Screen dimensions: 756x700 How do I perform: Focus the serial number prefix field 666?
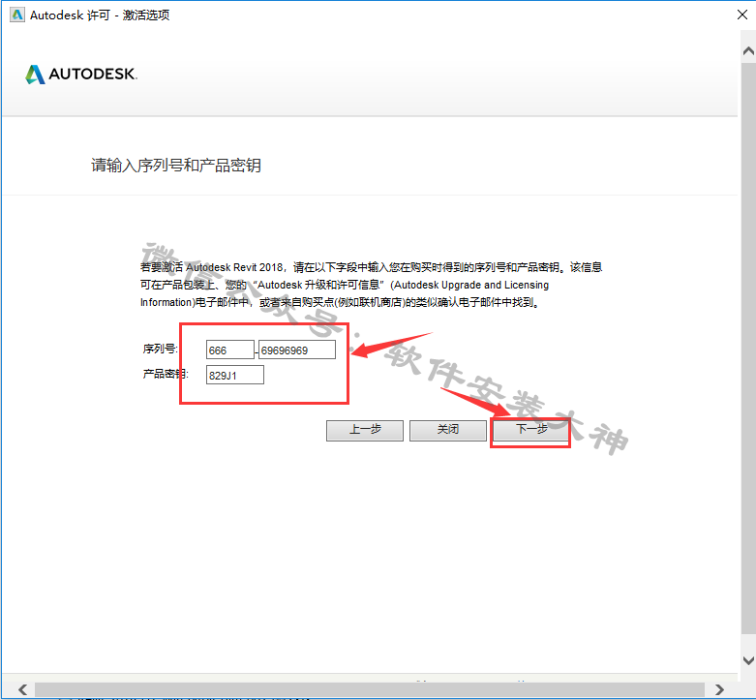[x=230, y=350]
